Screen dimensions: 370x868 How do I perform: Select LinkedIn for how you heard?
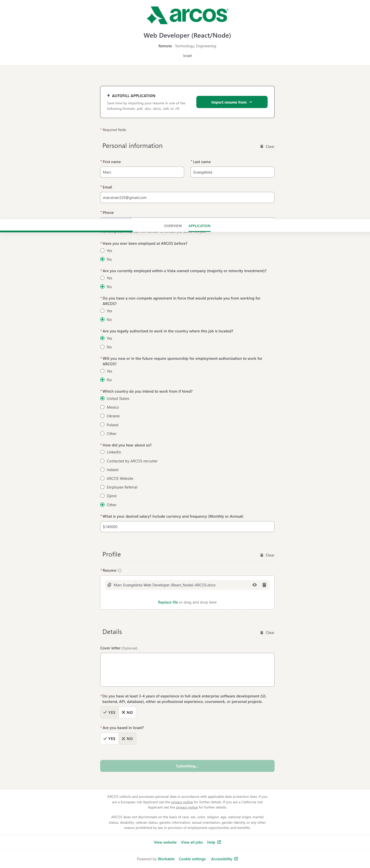[x=103, y=452]
